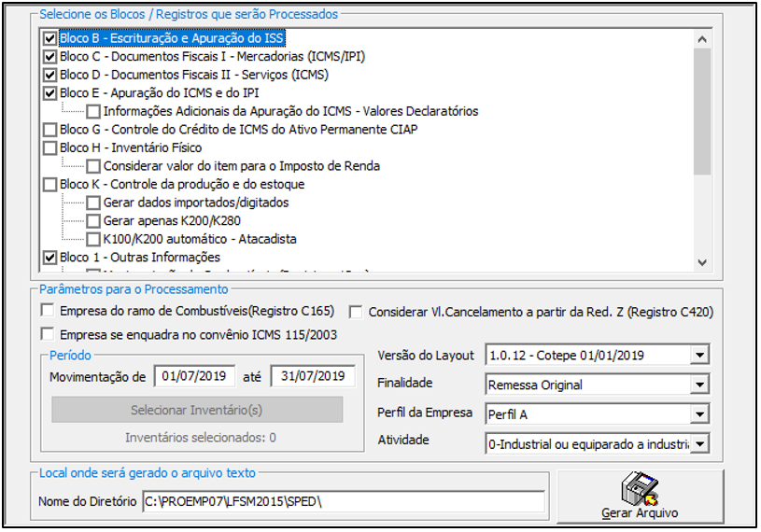Image resolution: width=761 pixels, height=532 pixels.
Task: Toggle Empresa se enquadra no convênio ICMS 115/2003
Action: point(48,334)
